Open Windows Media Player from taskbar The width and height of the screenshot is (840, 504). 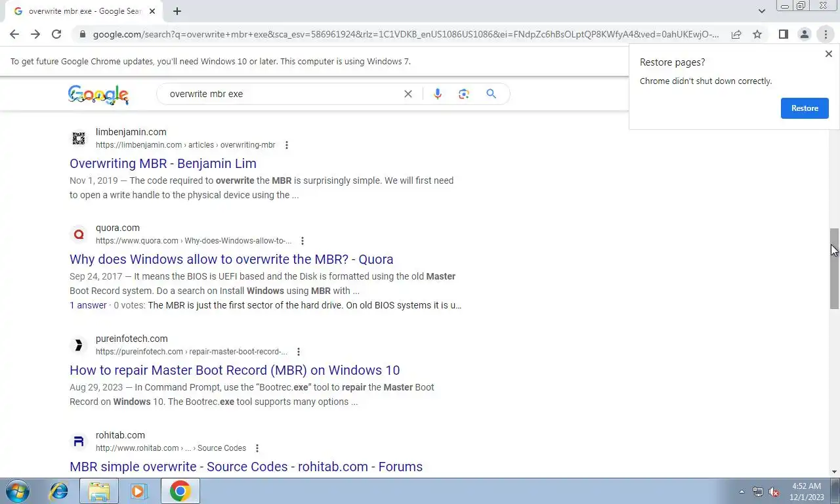tap(138, 491)
